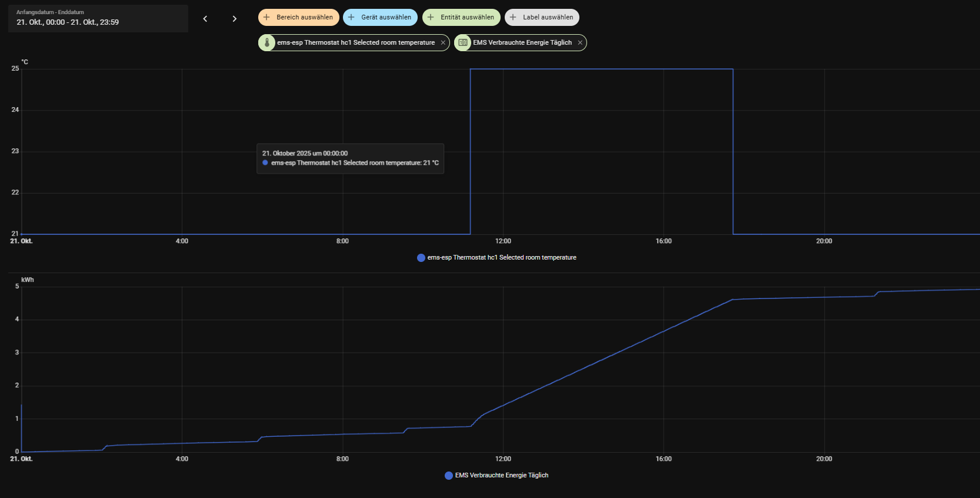Screen dimensions: 980x498
Task: Click blue dot beside the energy legend
Action: [x=449, y=476]
